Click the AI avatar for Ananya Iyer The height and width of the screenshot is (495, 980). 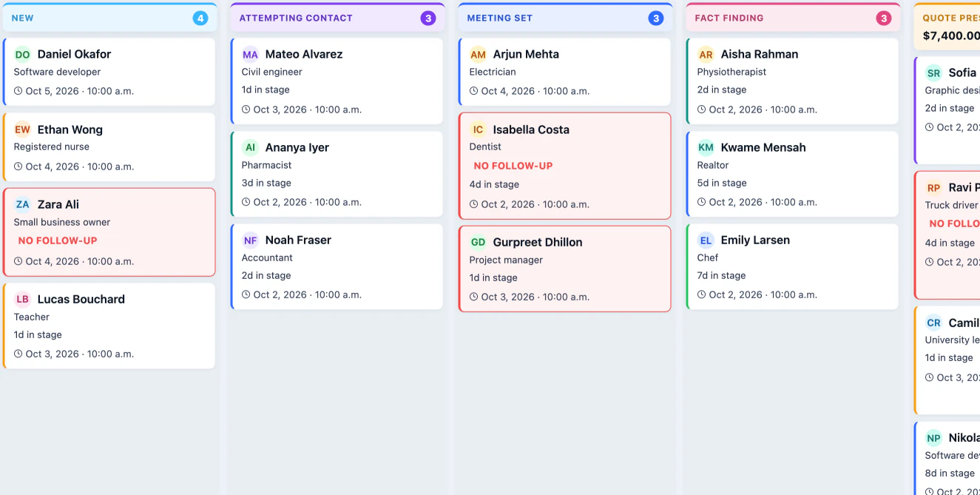click(251, 147)
